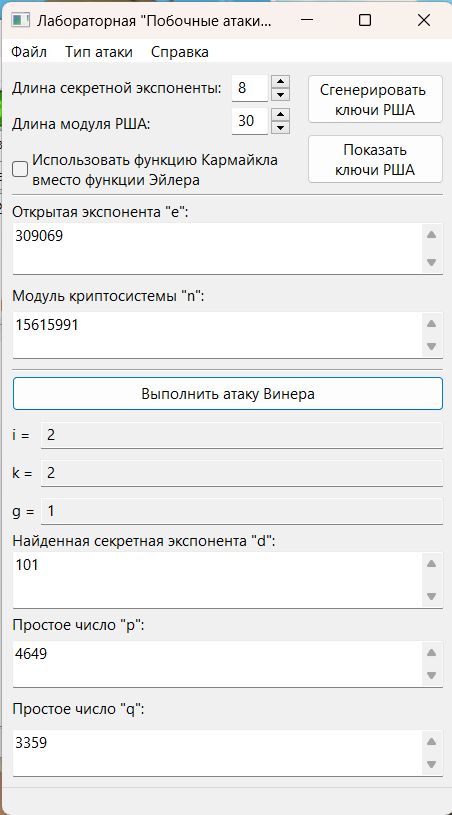This screenshot has width=452, height=815.
Task: Decrease the secret exponent length with down arrow
Action: tap(281, 95)
